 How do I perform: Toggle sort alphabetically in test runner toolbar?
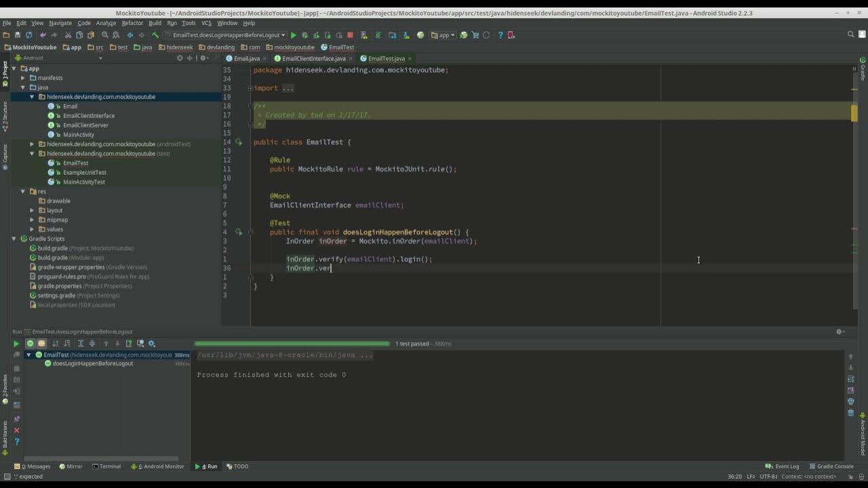click(56, 344)
